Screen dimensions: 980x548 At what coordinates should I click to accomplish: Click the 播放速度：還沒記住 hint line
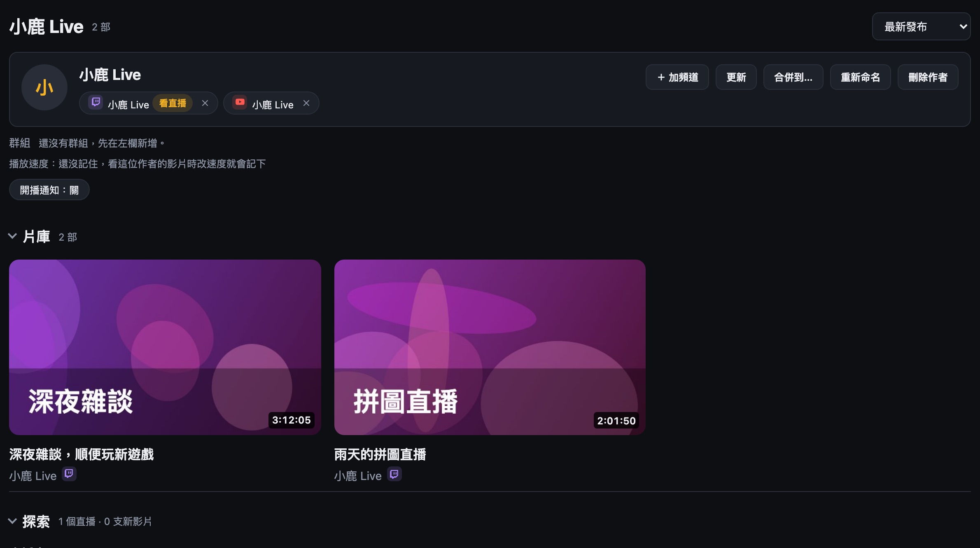pos(138,164)
